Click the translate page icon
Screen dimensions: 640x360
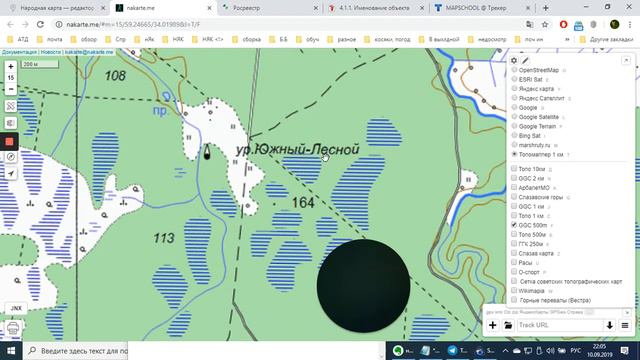tap(530, 24)
